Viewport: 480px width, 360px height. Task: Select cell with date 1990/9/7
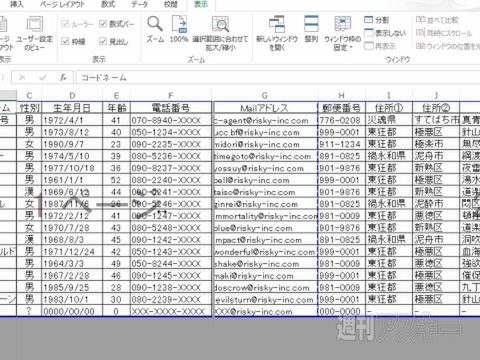[72, 144]
